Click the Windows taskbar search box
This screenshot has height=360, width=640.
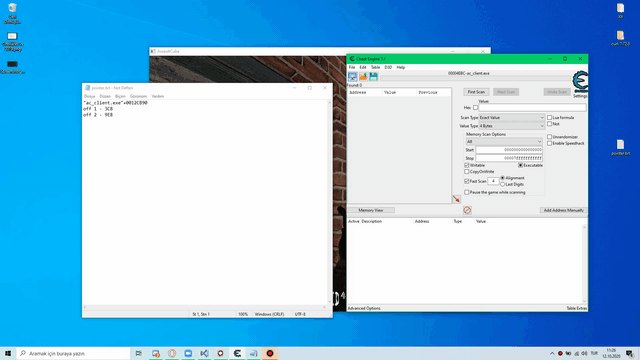click(73, 353)
